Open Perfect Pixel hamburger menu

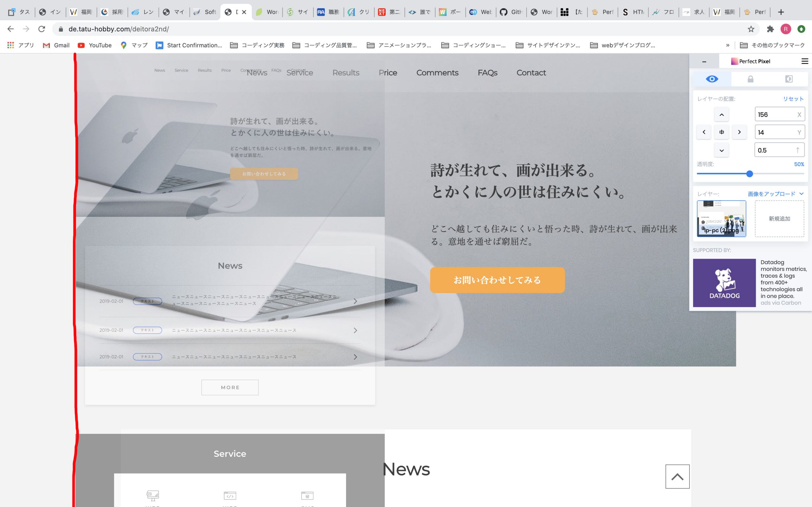[x=805, y=61]
